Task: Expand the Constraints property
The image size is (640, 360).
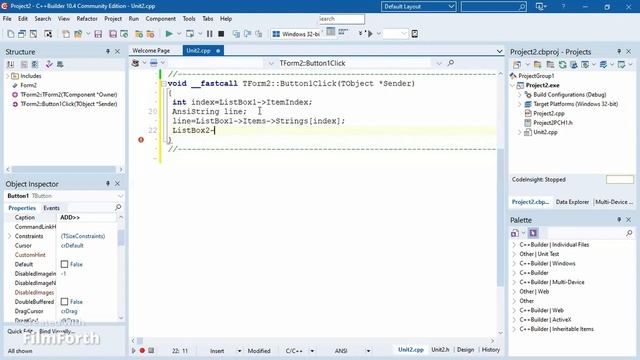Action: point(9,236)
